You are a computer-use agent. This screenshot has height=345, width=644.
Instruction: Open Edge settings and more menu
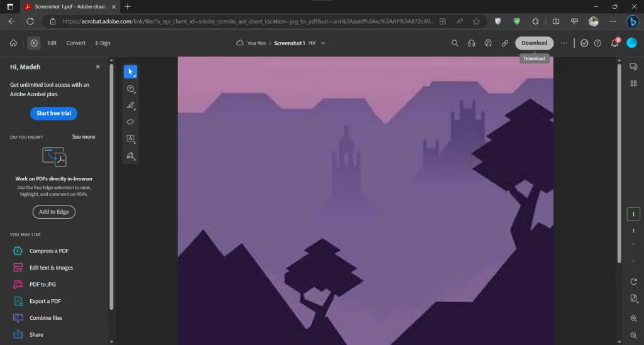pos(613,21)
